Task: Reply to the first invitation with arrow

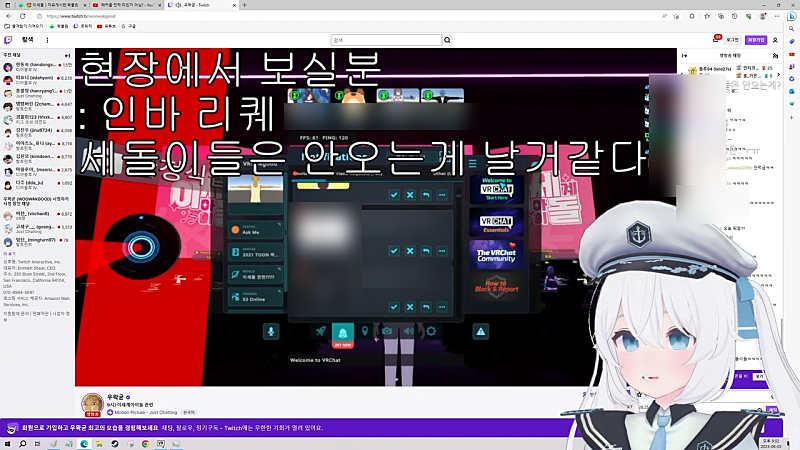Action: pyautogui.click(x=426, y=195)
